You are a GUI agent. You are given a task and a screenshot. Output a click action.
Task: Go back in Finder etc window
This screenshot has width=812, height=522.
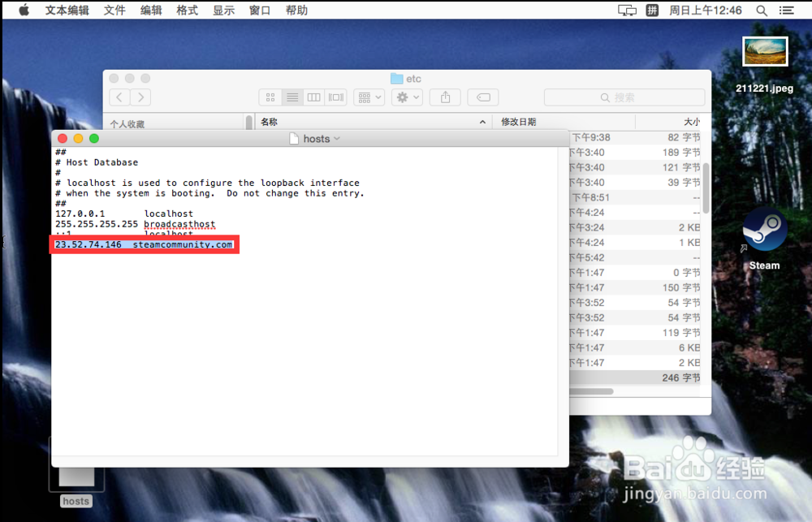pos(119,97)
